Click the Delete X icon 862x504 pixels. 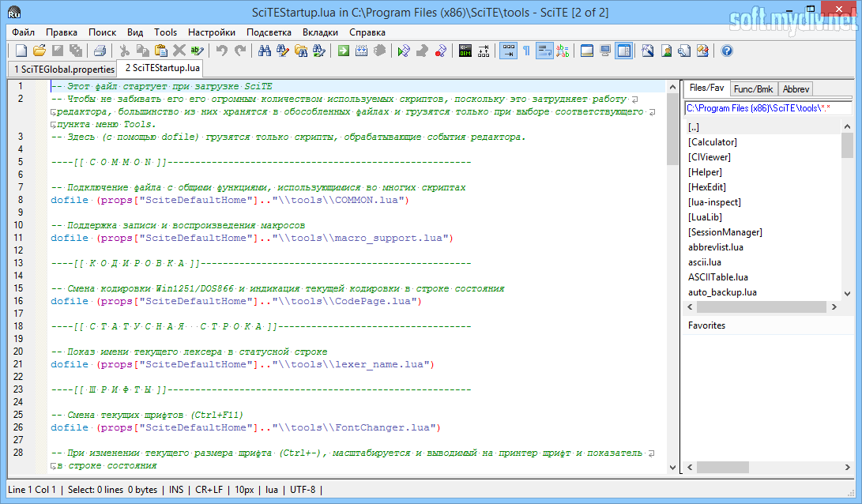[179, 51]
